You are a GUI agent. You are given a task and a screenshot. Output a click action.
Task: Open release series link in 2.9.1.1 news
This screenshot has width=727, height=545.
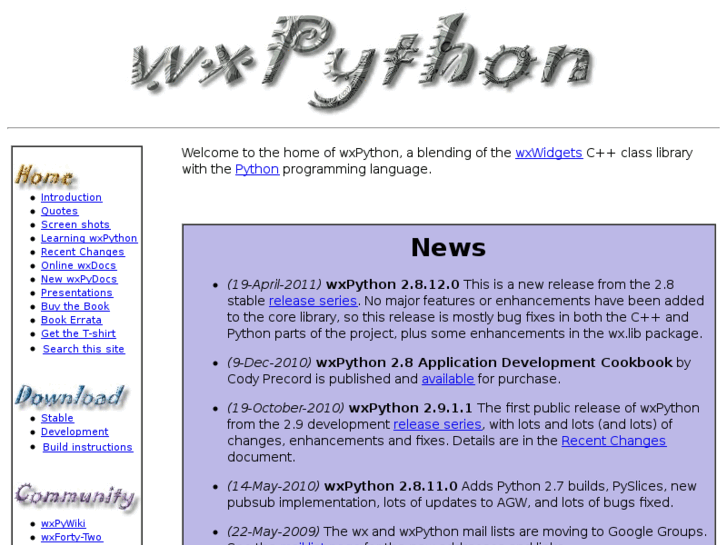tap(437, 424)
